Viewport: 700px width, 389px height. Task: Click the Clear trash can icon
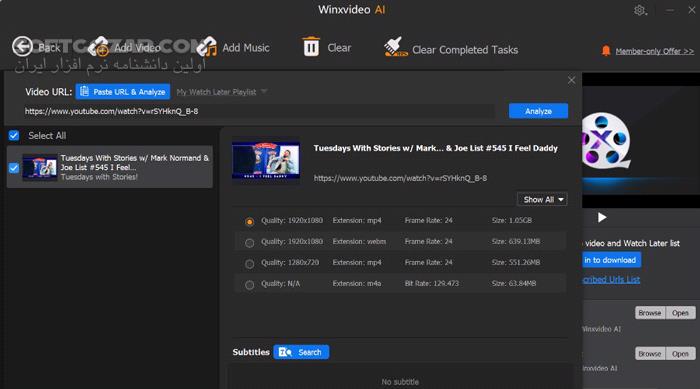point(311,46)
